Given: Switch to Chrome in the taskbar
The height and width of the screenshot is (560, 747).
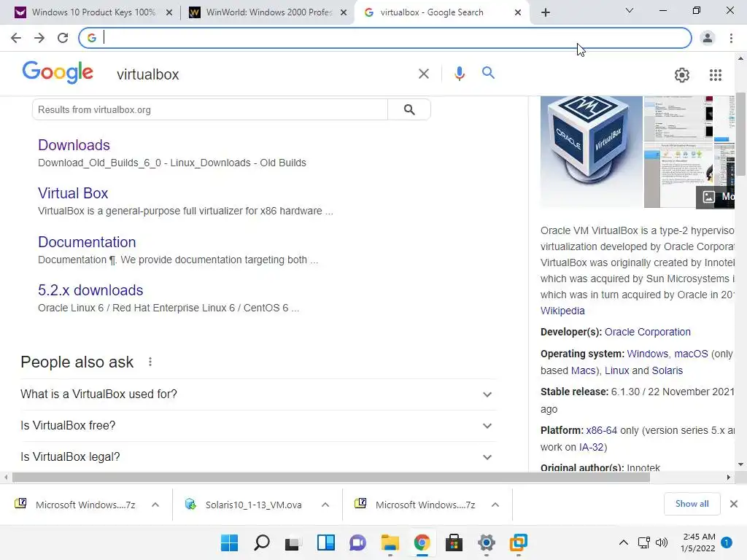Looking at the screenshot, I should [422, 542].
